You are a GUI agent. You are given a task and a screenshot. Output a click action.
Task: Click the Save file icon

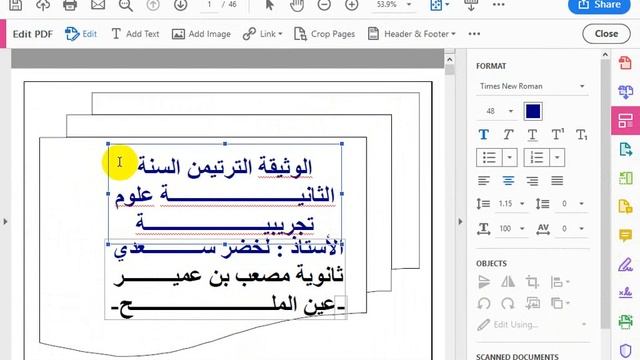16,5
